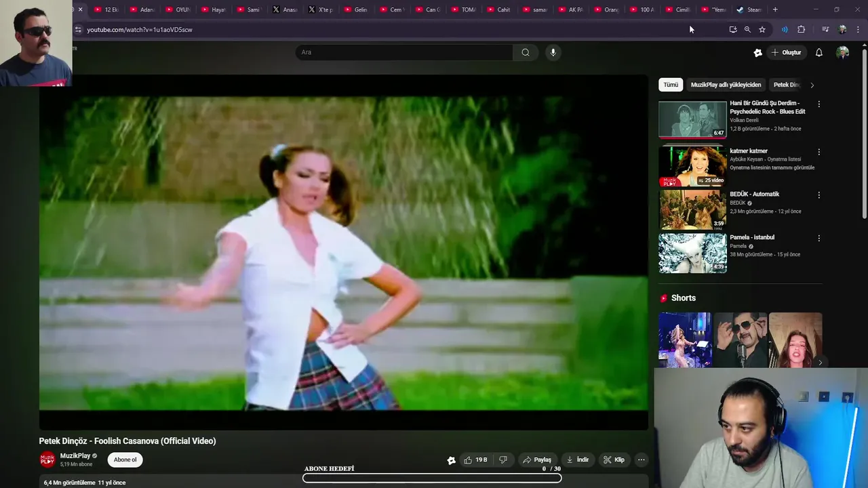This screenshot has height=488, width=868.
Task: Click the main video player area
Action: [343, 252]
